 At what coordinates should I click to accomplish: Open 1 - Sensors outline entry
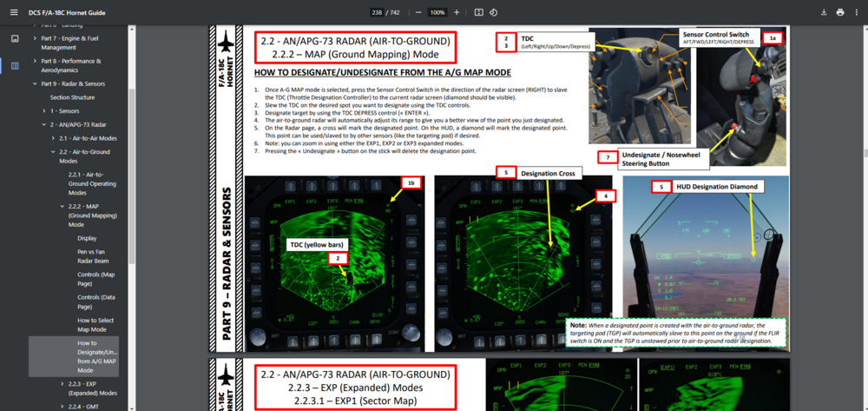(x=65, y=110)
